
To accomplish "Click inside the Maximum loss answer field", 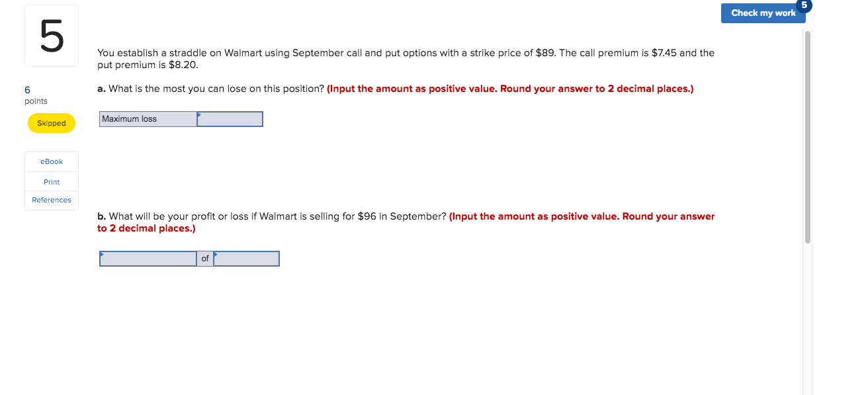I will (x=230, y=119).
